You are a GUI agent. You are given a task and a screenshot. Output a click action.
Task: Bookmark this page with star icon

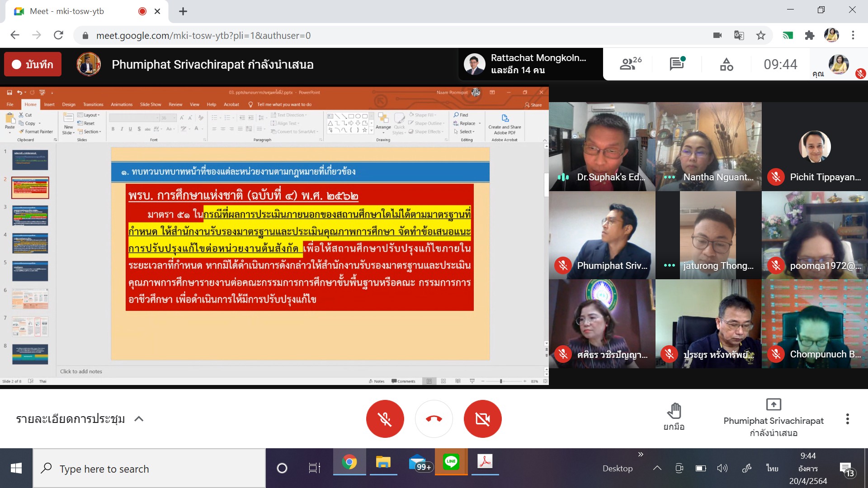click(x=761, y=35)
